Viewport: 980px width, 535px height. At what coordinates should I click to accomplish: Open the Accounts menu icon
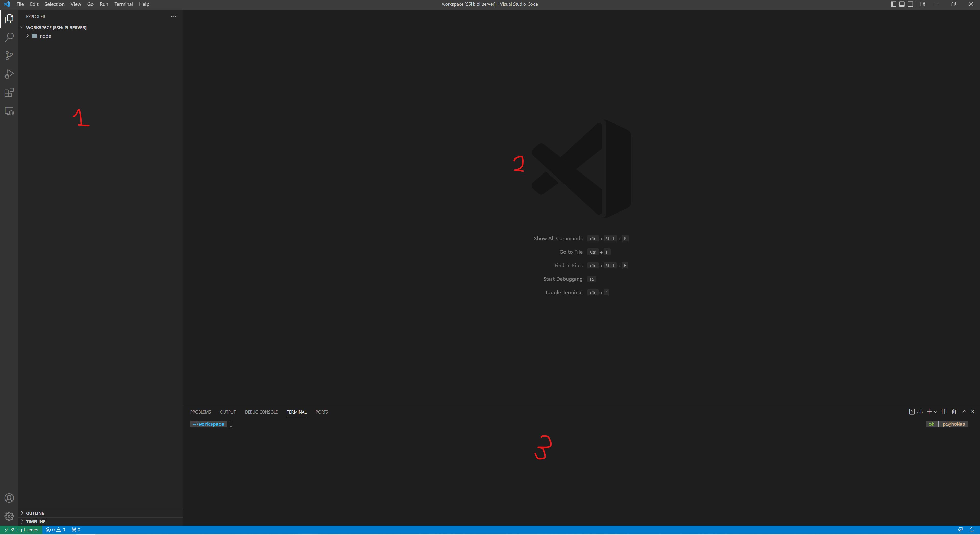9,498
